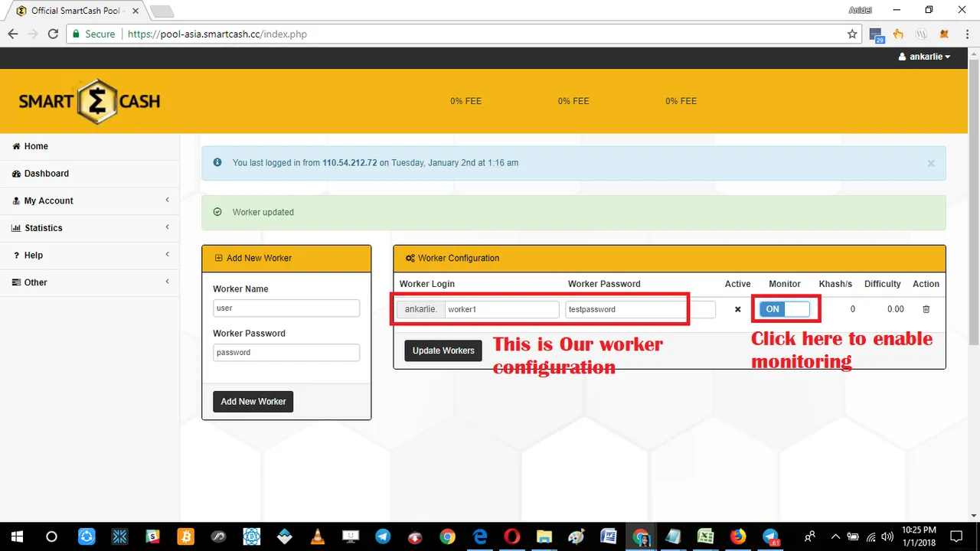Image resolution: width=980 pixels, height=551 pixels.
Task: Delete worker1 using the trash icon
Action: tap(926, 309)
